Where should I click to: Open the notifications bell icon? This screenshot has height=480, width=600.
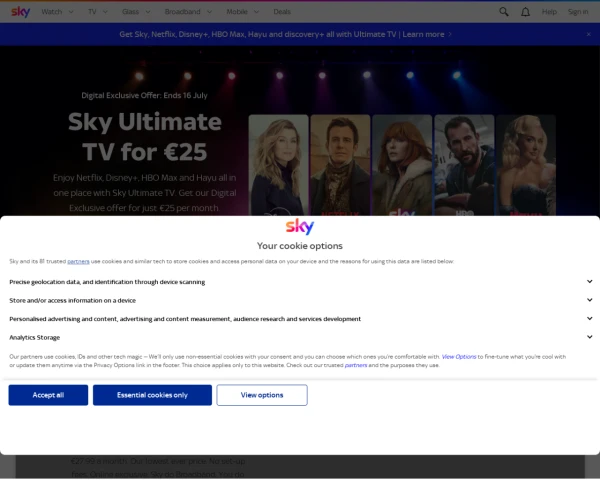[x=525, y=12]
